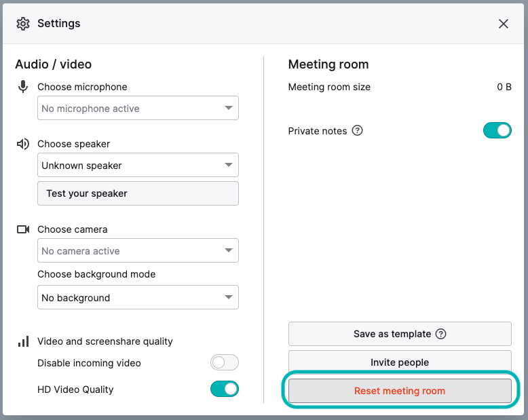Image resolution: width=528 pixels, height=420 pixels.
Task: Click Test your speaker button
Action: click(x=138, y=193)
